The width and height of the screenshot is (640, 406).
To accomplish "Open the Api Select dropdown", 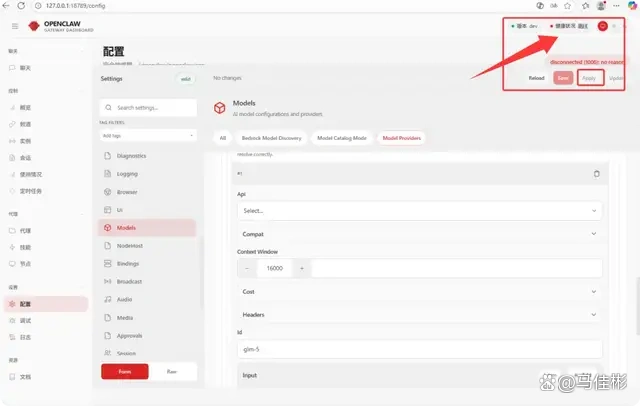I will [419, 211].
